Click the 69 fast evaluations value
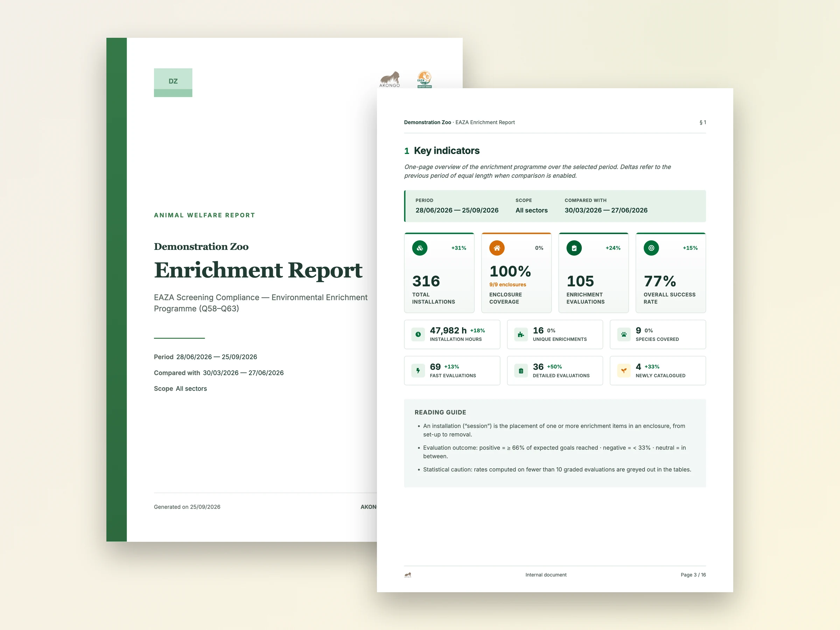 coord(435,367)
